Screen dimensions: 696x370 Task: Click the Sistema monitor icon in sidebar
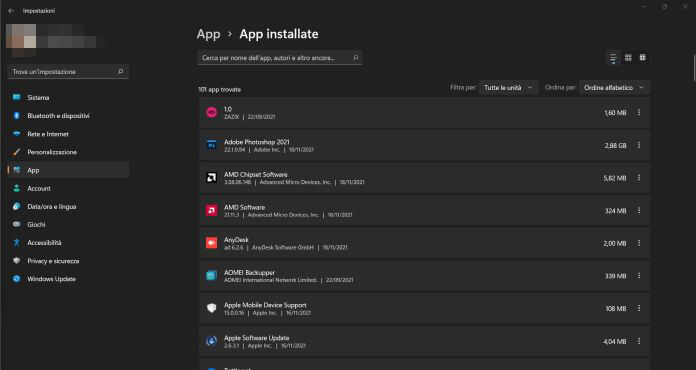[17, 98]
